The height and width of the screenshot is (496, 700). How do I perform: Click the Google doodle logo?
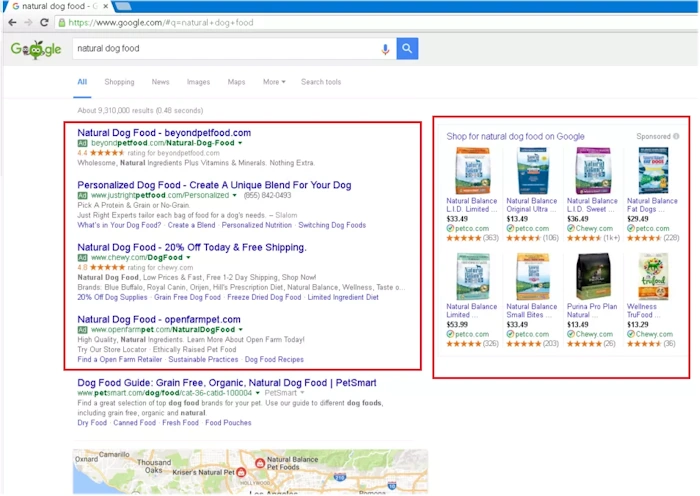click(x=36, y=49)
